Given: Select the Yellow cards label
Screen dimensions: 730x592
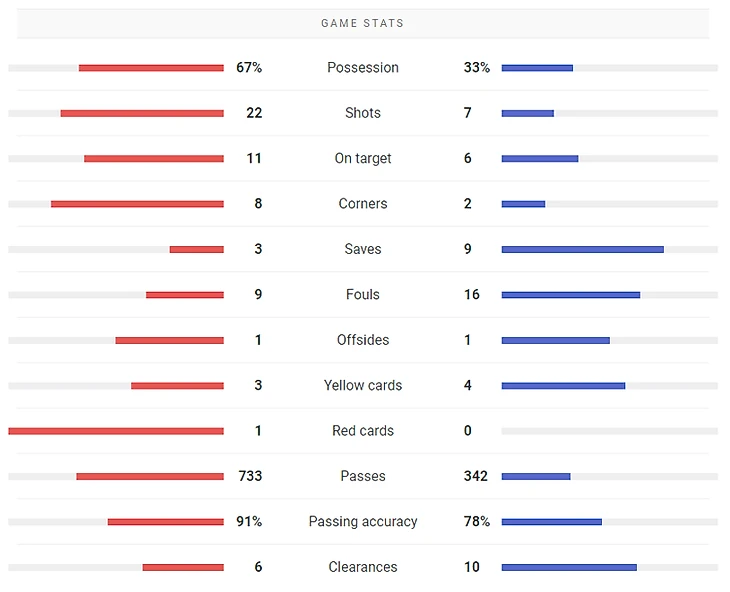Looking at the screenshot, I should [x=363, y=385].
